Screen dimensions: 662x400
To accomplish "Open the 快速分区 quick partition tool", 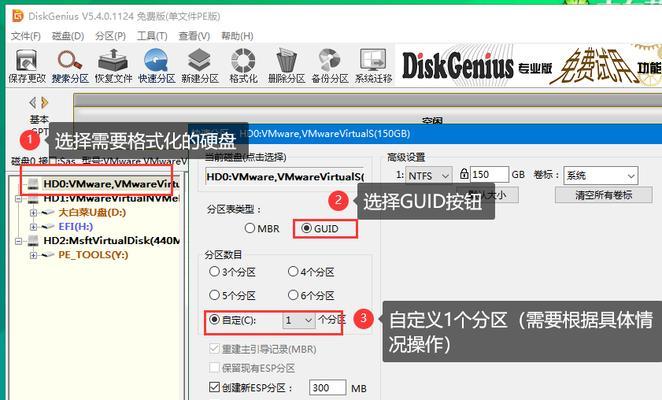I will [156, 65].
